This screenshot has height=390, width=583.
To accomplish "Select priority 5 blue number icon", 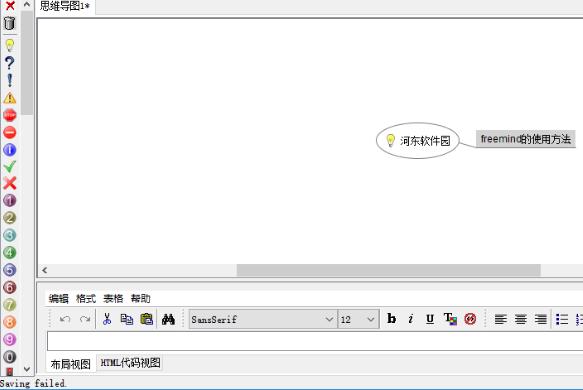I will pos(10,270).
